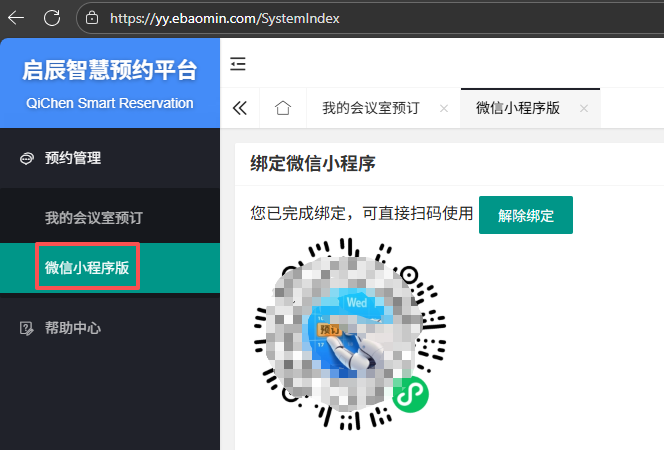Collapse the 预约管理 sidebar group
This screenshot has height=450, width=664.
tap(73, 158)
